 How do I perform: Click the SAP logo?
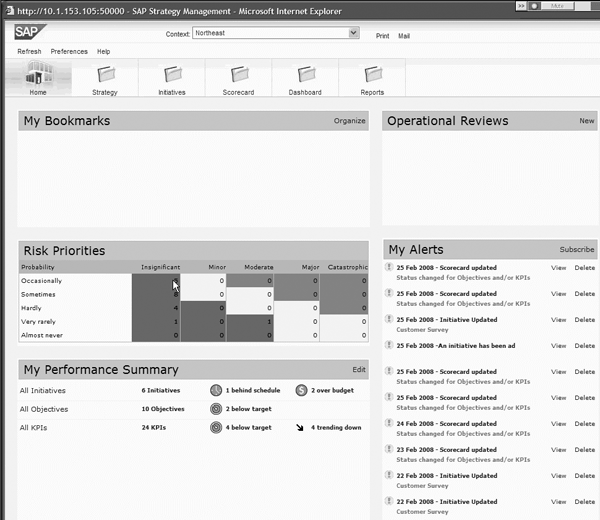pos(28,32)
